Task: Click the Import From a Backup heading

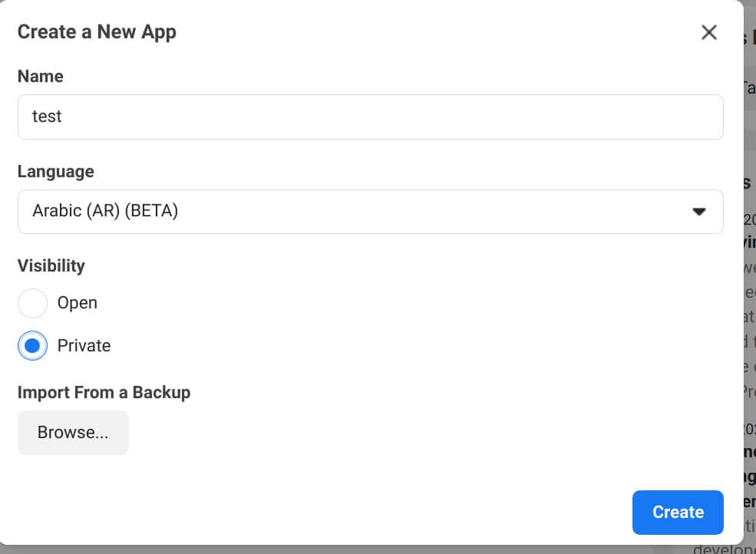Action: [x=104, y=392]
